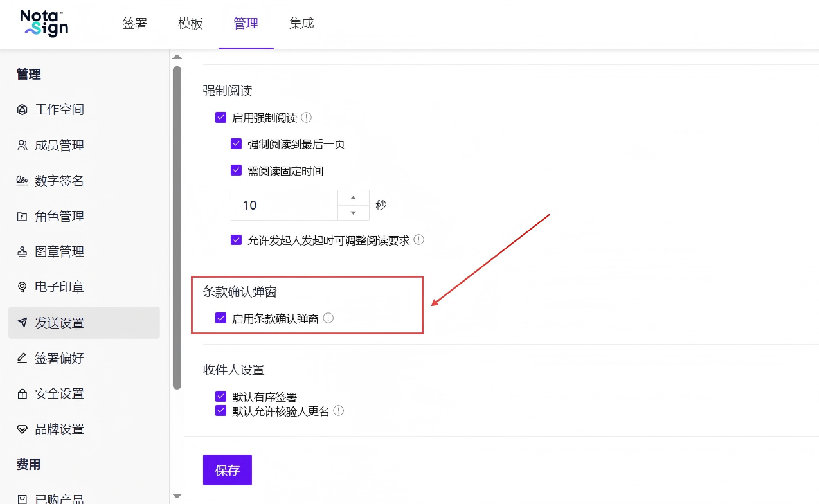The height and width of the screenshot is (504, 819).
Task: Toggle 强制阅读到最后一页 checkbox
Action: [237, 144]
